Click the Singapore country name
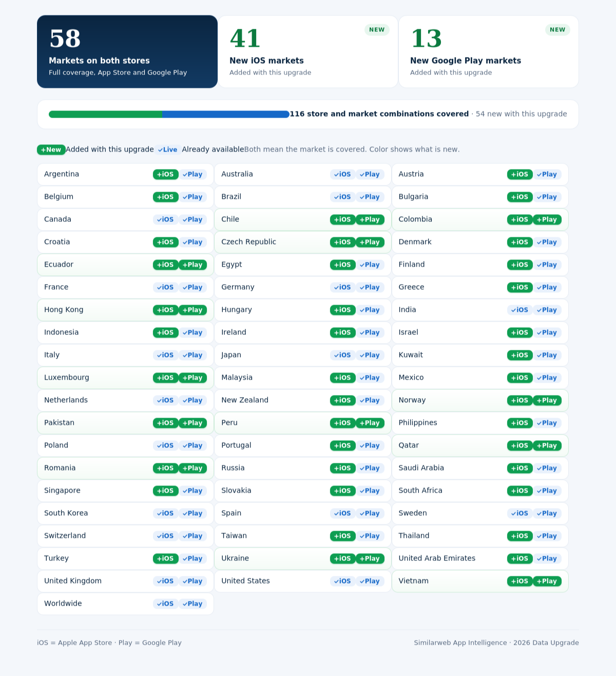Screen dimensions: 616x676 click(x=62, y=491)
